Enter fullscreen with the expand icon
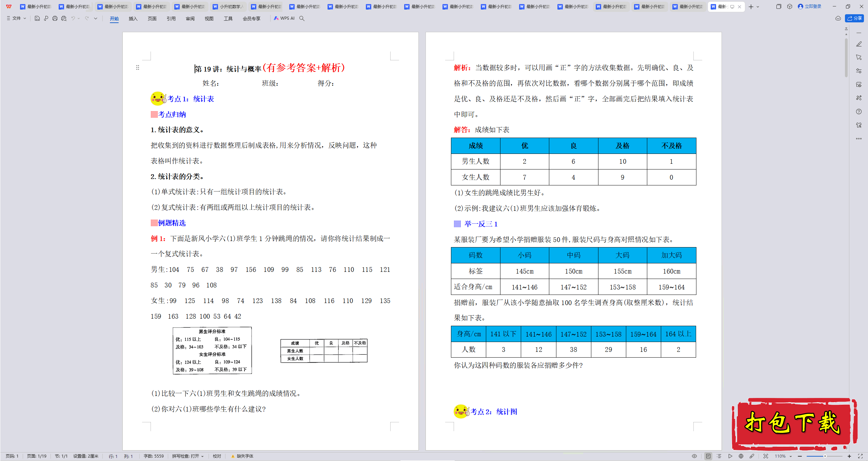This screenshot has width=868, height=461. (x=860, y=456)
